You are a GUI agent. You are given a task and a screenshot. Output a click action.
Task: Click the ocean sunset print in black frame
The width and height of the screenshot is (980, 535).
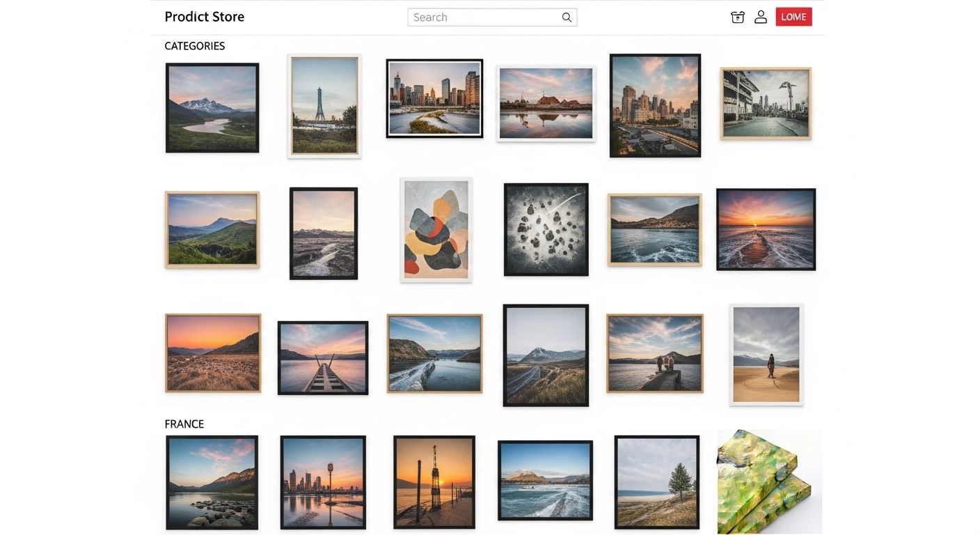click(766, 228)
